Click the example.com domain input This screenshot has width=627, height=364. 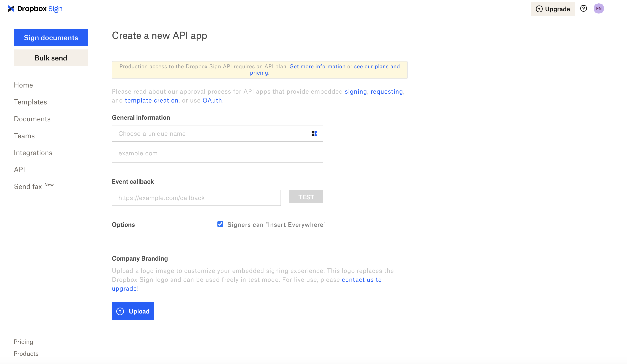click(217, 153)
